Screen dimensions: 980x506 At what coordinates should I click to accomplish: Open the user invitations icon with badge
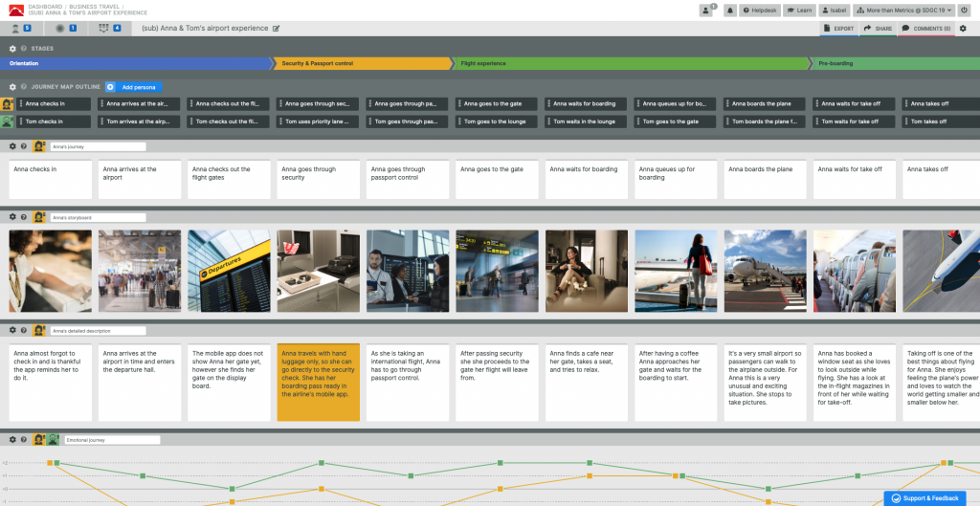(x=706, y=10)
